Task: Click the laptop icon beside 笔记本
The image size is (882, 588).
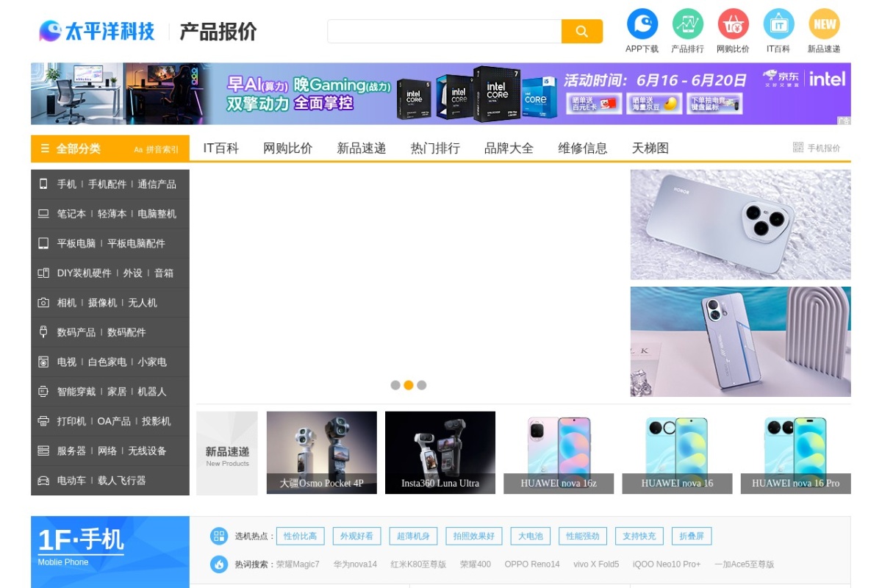Action: pyautogui.click(x=43, y=214)
